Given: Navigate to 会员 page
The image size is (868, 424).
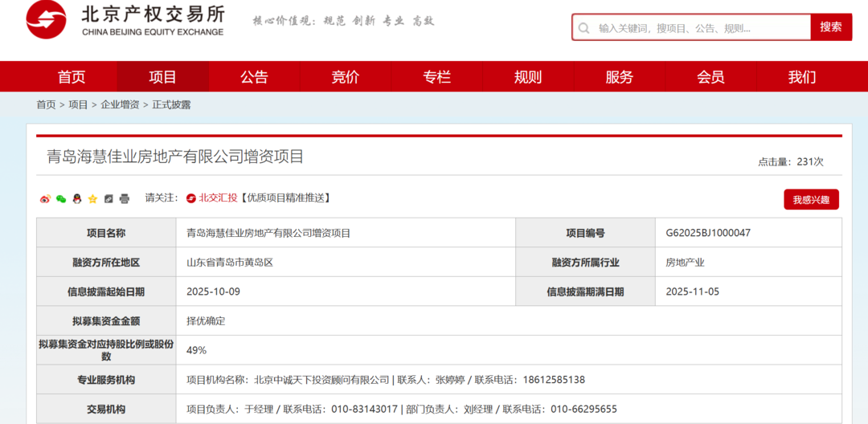Looking at the screenshot, I should (710, 77).
